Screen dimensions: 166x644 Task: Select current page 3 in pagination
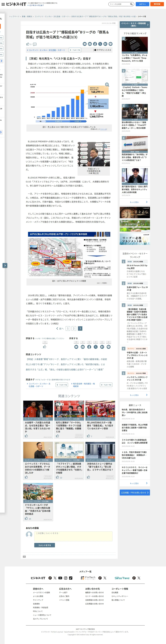pos(80,328)
